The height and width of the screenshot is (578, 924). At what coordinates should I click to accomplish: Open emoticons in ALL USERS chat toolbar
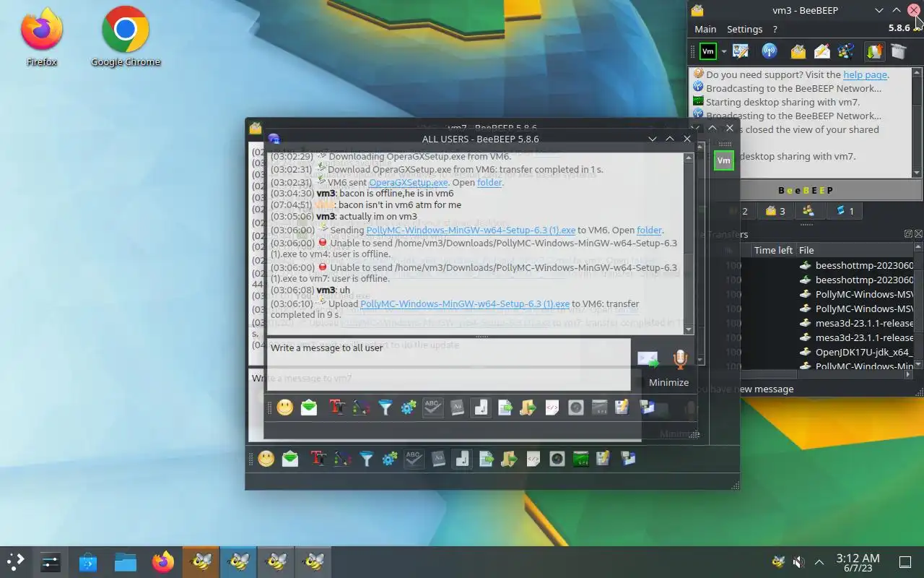(x=285, y=408)
